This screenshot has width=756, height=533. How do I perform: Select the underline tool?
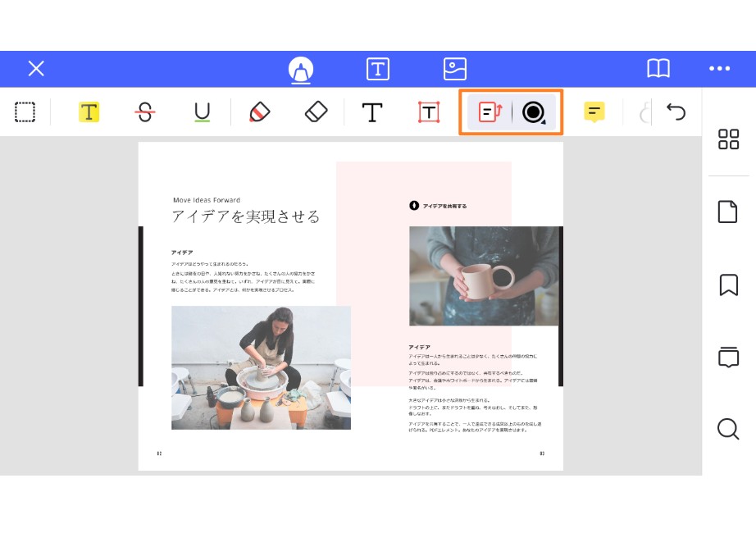pos(202,112)
